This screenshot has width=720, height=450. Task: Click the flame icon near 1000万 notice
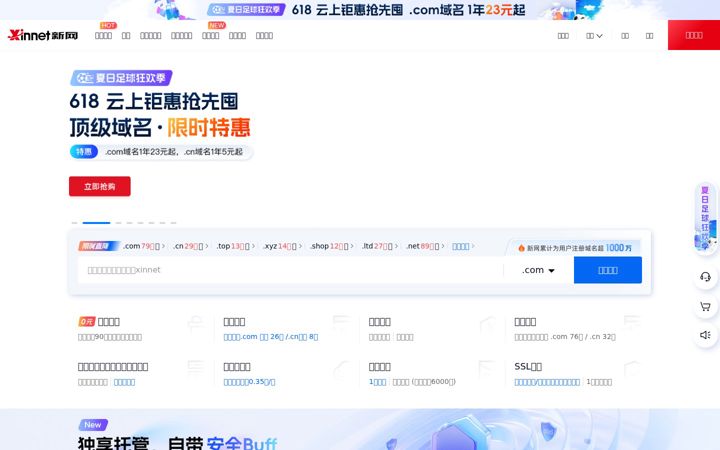click(x=521, y=248)
